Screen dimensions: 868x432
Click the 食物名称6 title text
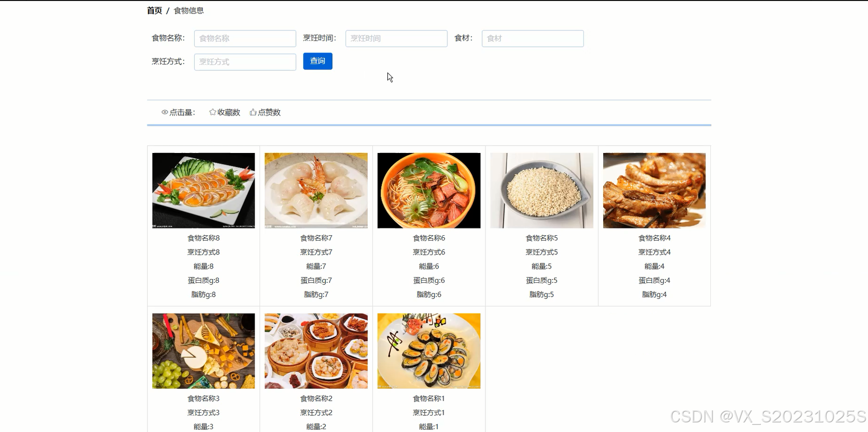pyautogui.click(x=429, y=238)
